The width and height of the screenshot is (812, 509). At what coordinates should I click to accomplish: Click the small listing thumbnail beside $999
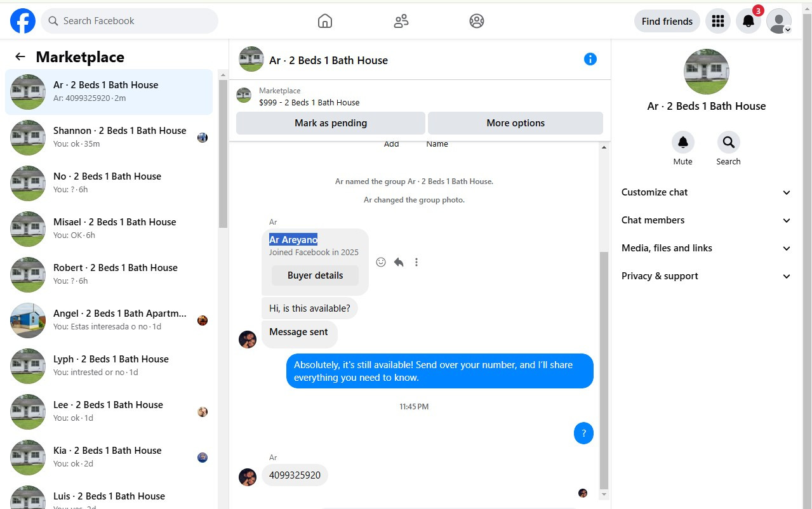click(x=244, y=95)
